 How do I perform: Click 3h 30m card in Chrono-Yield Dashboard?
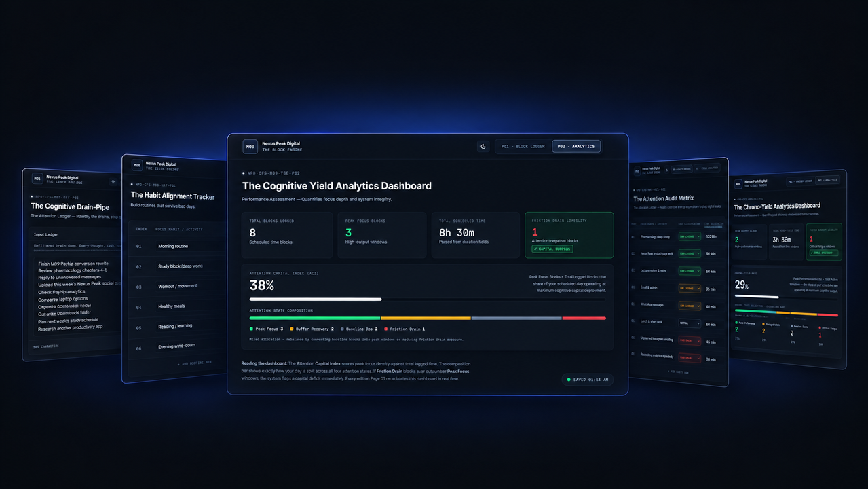tap(787, 242)
